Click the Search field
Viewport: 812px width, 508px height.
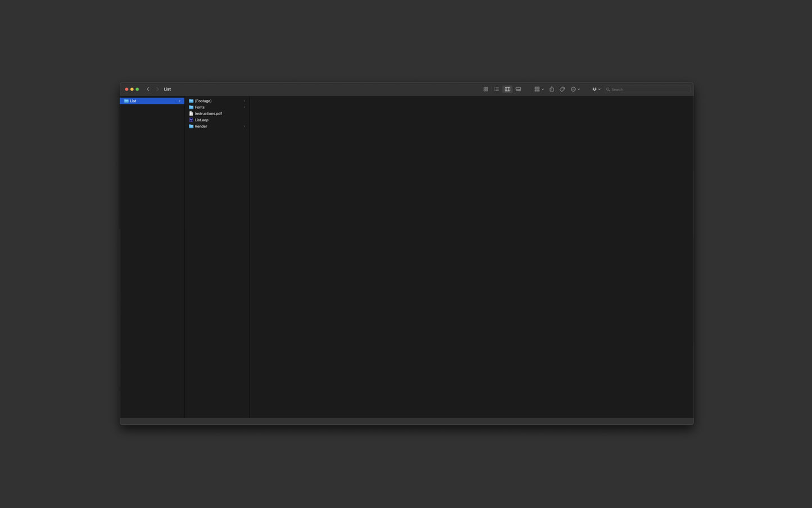pyautogui.click(x=648, y=89)
